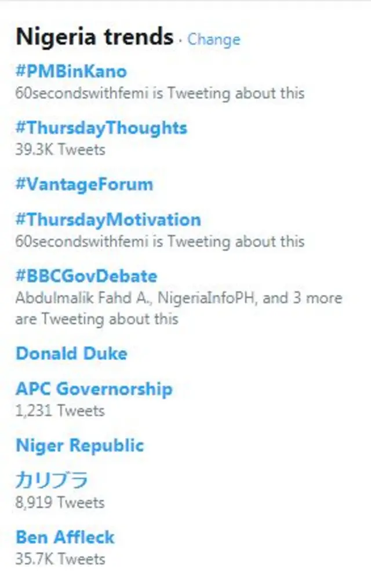Open the #ThursdayMotivation trend
The image size is (371, 588).
tap(109, 220)
